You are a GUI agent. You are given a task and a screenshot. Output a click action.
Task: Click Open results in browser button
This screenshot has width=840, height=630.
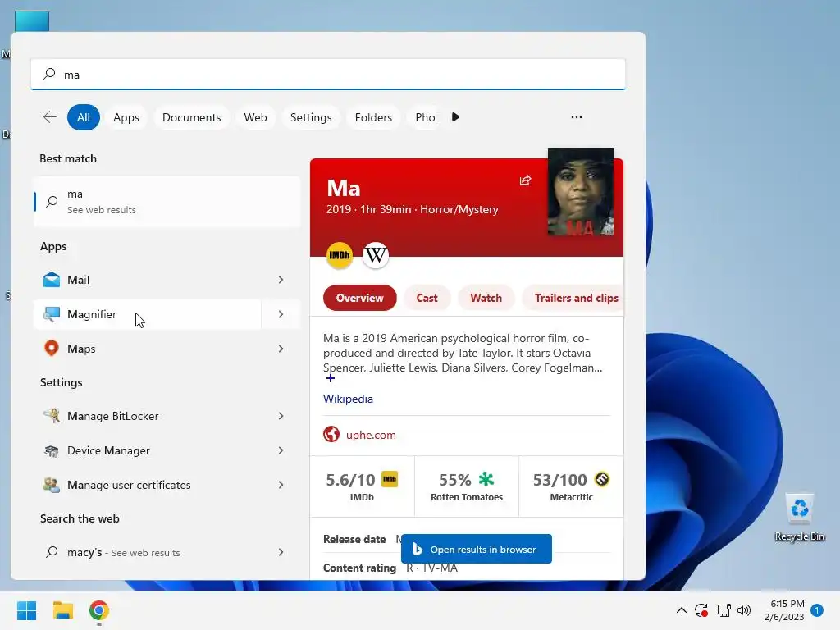[x=477, y=549]
